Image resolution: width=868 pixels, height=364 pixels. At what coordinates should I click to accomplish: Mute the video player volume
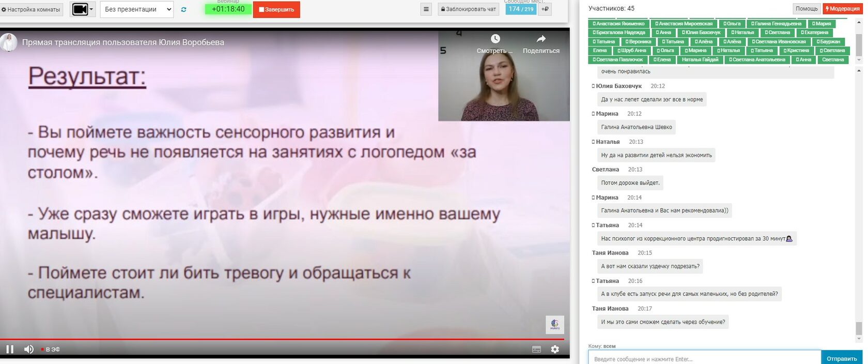click(29, 349)
